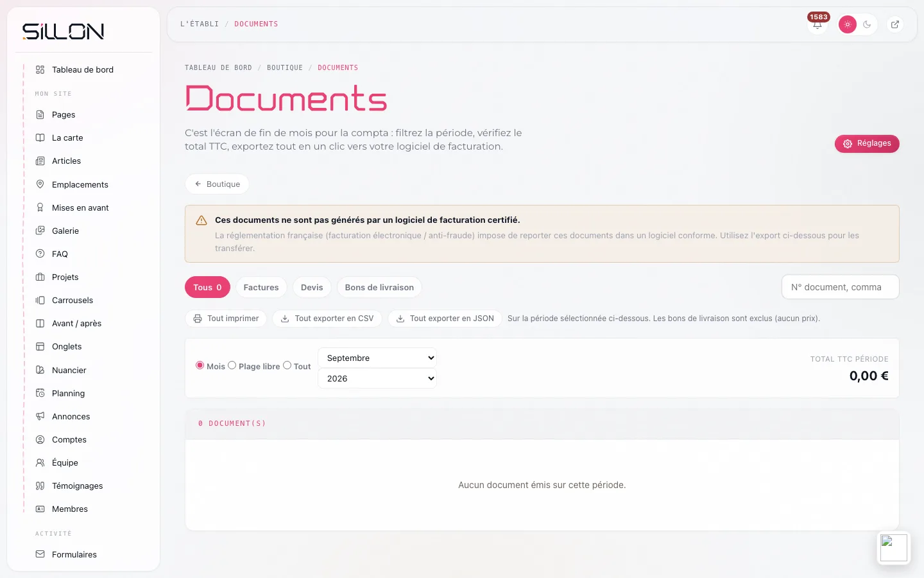Open the Septembre month dropdown
Image resolution: width=924 pixels, height=578 pixels.
click(x=377, y=358)
